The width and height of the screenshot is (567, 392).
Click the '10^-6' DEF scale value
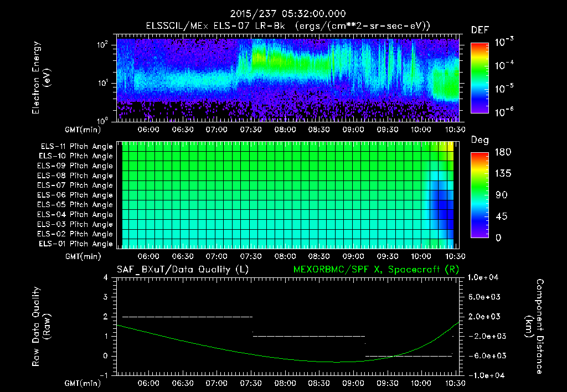coord(504,112)
